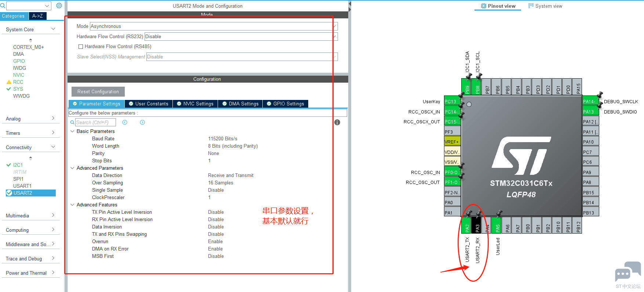Viewport: 644px width, 292px height.
Task: Select pin PC13 on the chip
Action: tap(452, 101)
